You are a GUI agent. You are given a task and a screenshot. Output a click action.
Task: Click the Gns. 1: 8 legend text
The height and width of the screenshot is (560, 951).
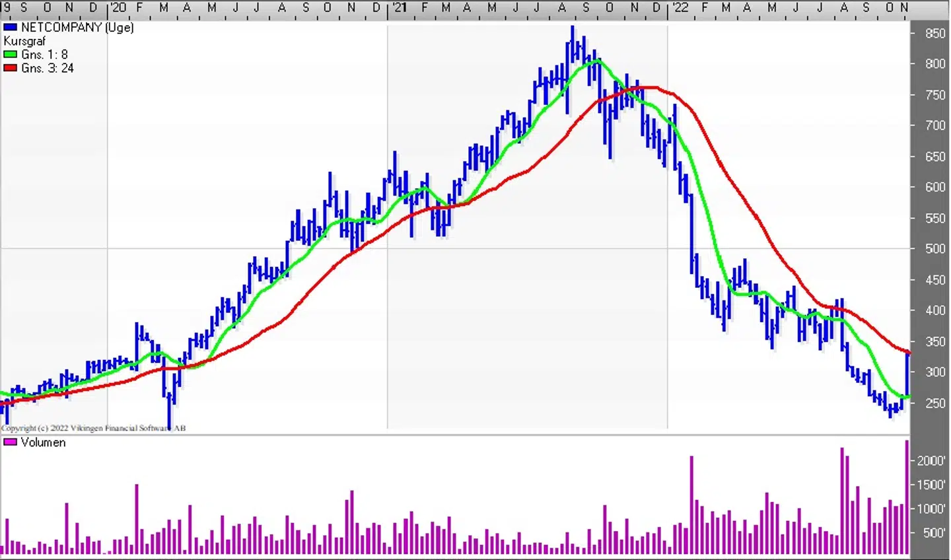(x=44, y=55)
